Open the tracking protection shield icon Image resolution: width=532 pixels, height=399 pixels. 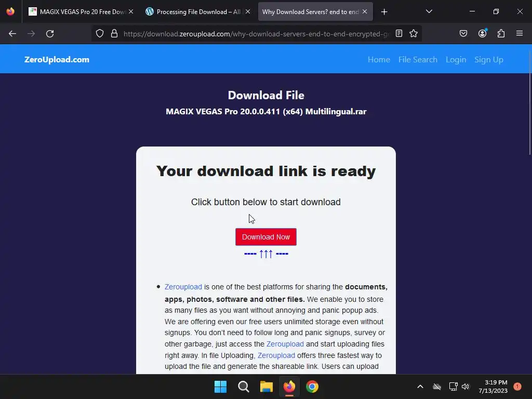pos(99,34)
